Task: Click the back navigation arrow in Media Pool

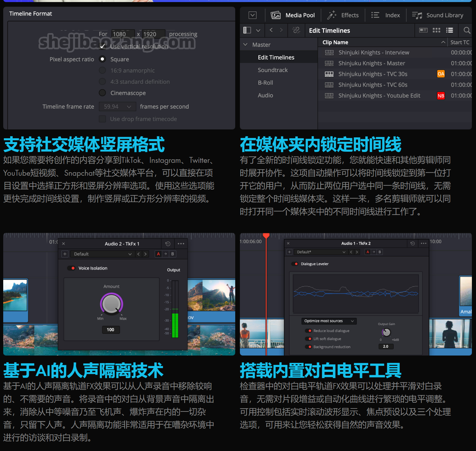Action: 271,30
